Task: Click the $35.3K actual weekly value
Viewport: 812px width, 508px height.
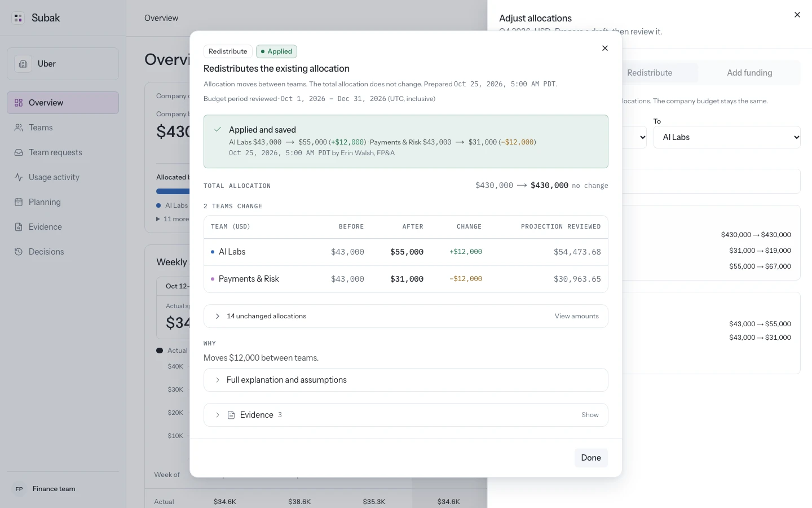Action: point(374,501)
